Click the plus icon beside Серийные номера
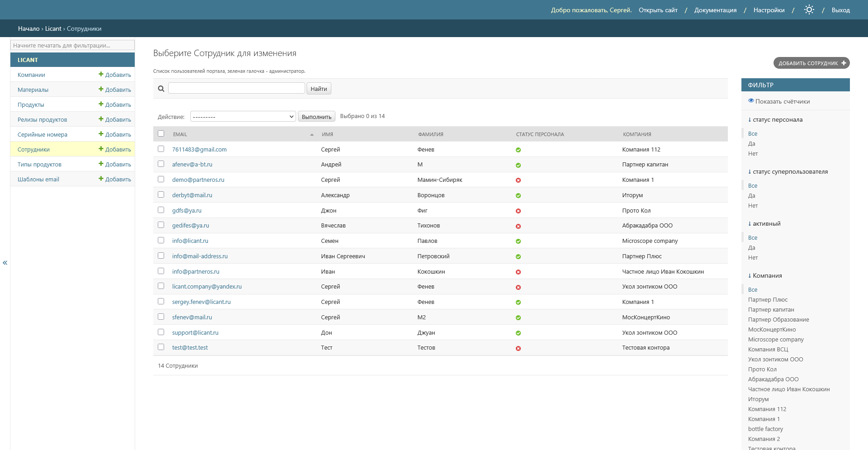 [x=101, y=134]
